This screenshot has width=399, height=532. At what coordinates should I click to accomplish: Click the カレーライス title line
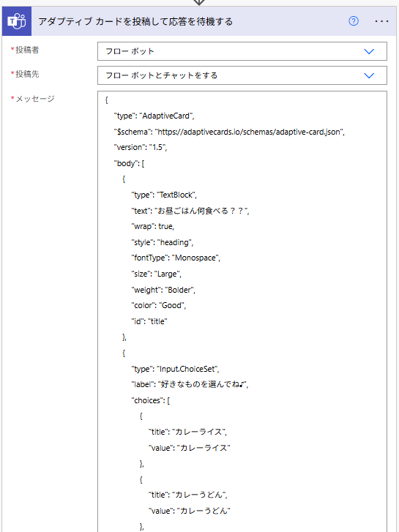(187, 432)
